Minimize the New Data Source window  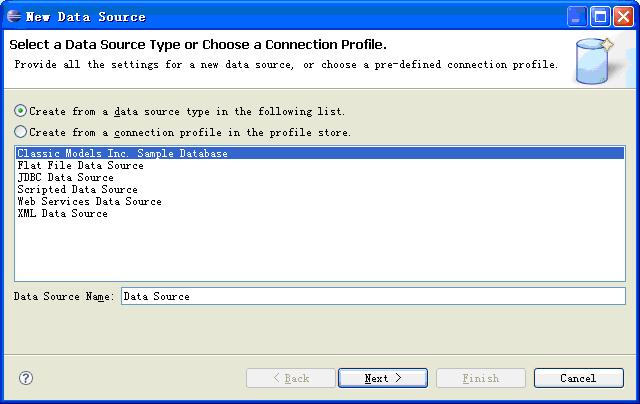tap(578, 16)
